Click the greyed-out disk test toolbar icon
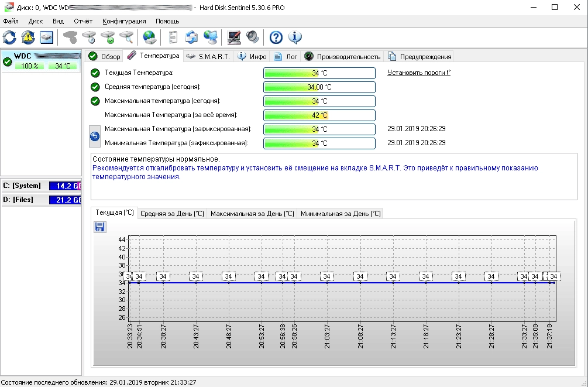588x387 pixels. 70,37
